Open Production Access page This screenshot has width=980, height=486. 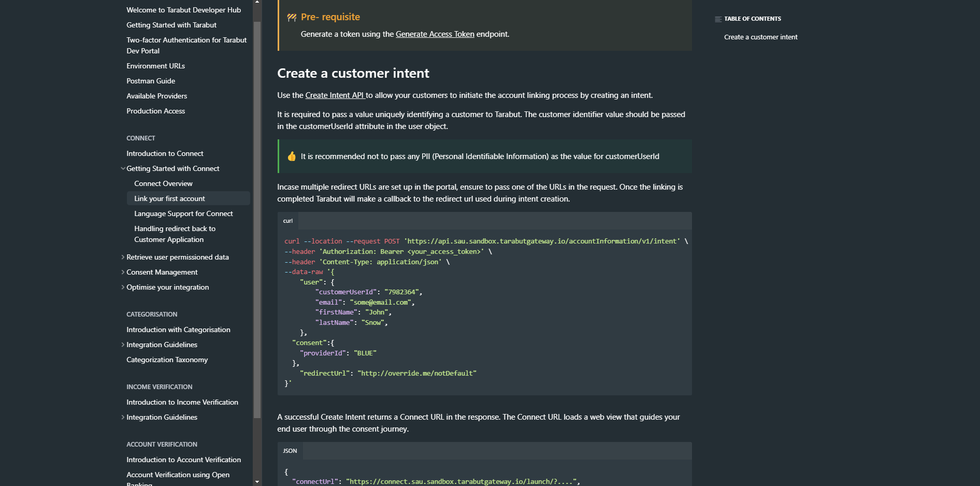(155, 111)
